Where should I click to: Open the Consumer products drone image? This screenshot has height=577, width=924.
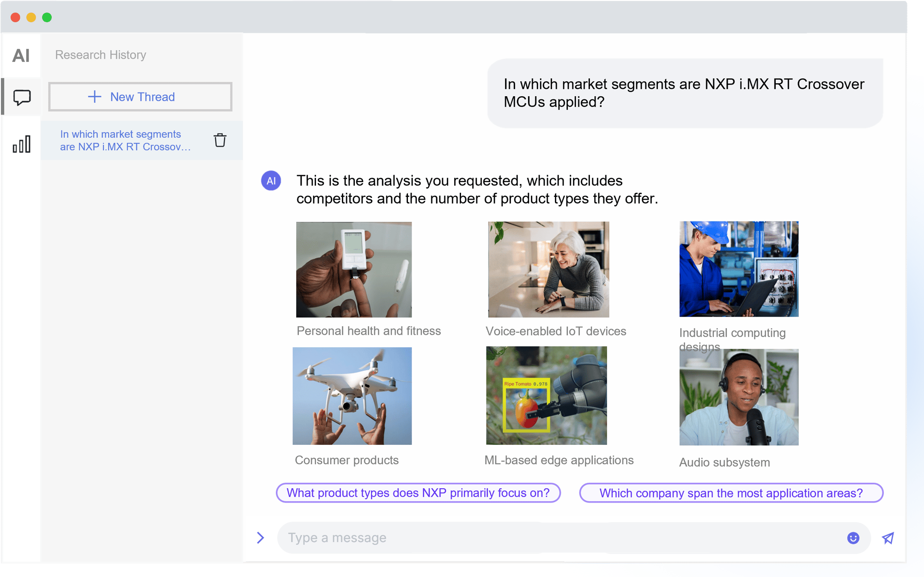click(x=352, y=396)
